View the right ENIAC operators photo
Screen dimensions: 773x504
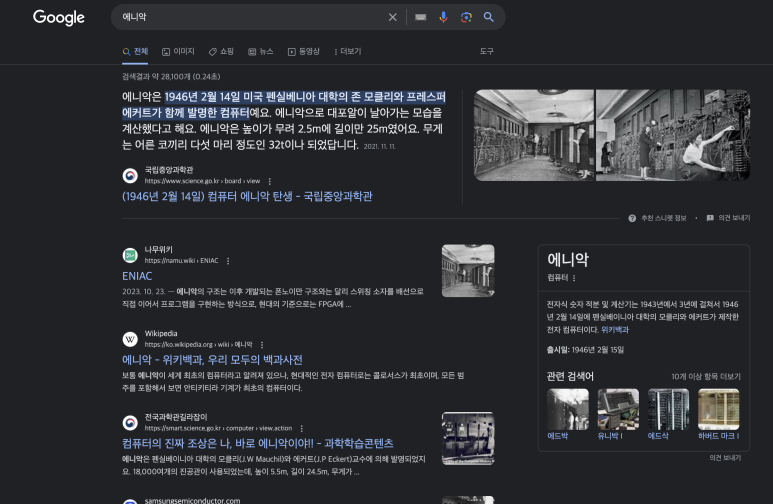pyautogui.click(x=673, y=135)
